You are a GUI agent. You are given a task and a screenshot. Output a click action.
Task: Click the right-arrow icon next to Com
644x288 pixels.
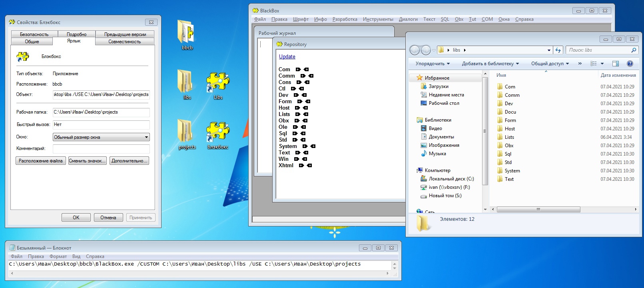click(x=298, y=70)
